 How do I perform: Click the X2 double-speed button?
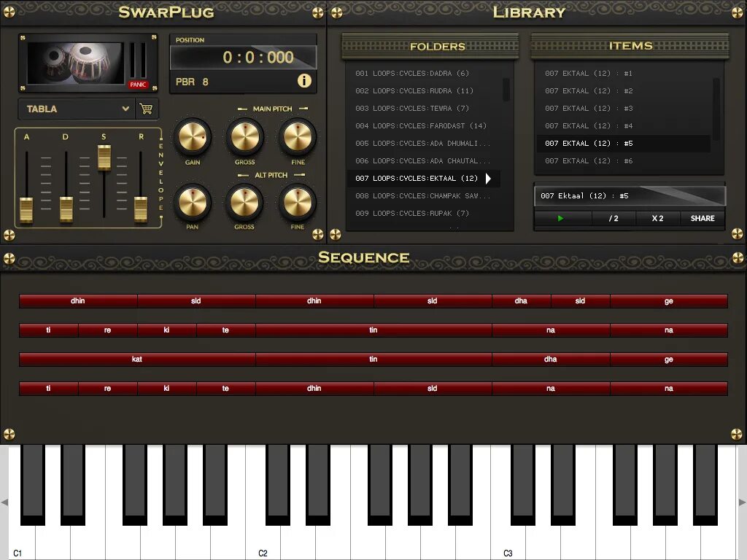(x=657, y=219)
